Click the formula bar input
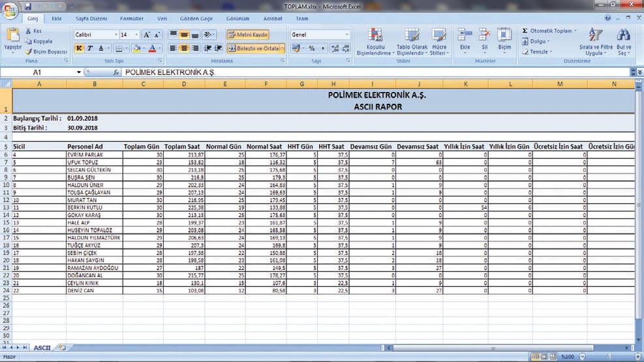This screenshot has height=362, width=644. [375, 72]
